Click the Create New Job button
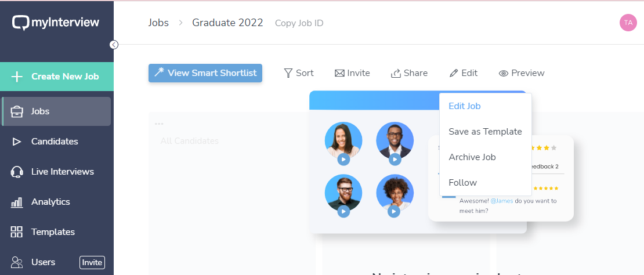The height and width of the screenshot is (275, 644). coord(57,77)
